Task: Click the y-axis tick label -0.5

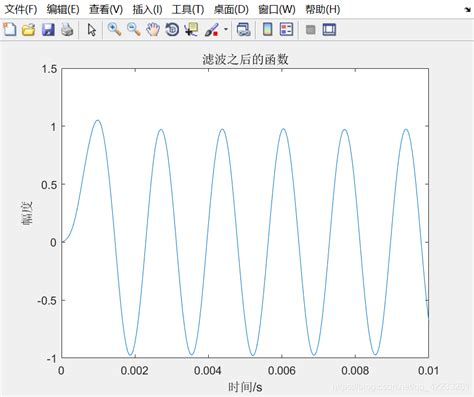Action: (47, 301)
